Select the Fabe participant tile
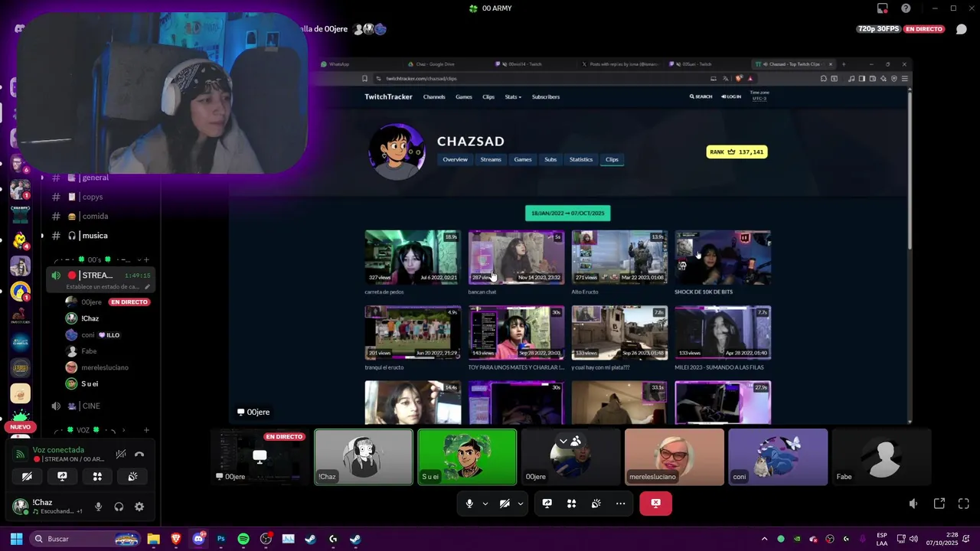Screen dimensions: 980x551 [x=881, y=457]
